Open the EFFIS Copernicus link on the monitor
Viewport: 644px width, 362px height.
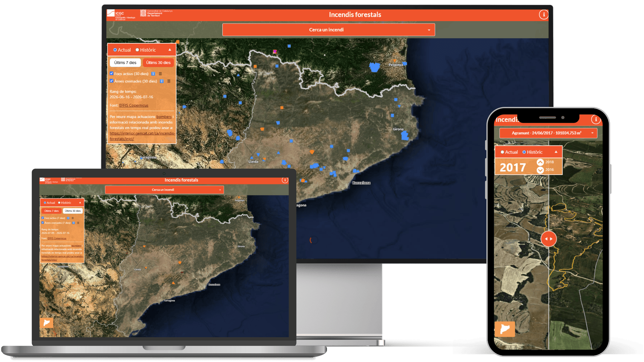(x=133, y=105)
